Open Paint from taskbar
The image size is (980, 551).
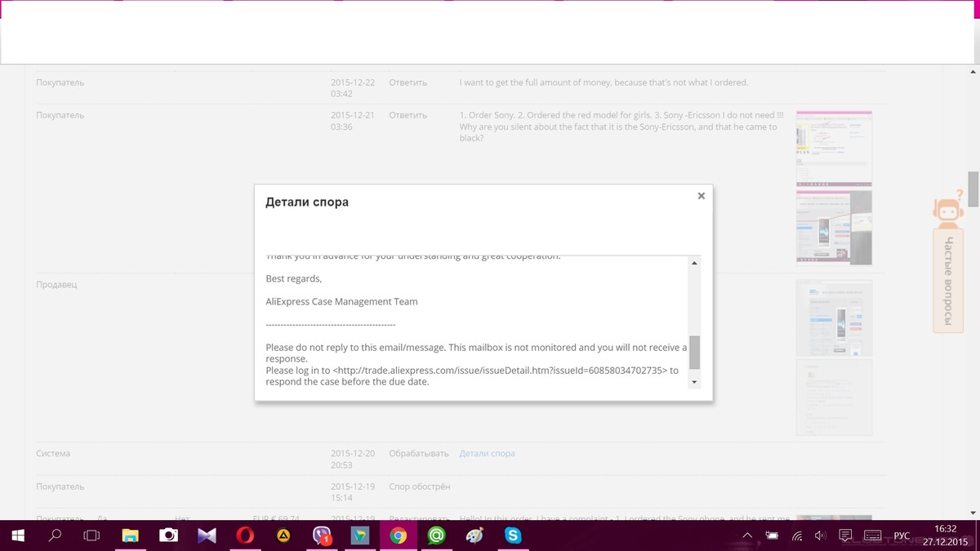474,535
